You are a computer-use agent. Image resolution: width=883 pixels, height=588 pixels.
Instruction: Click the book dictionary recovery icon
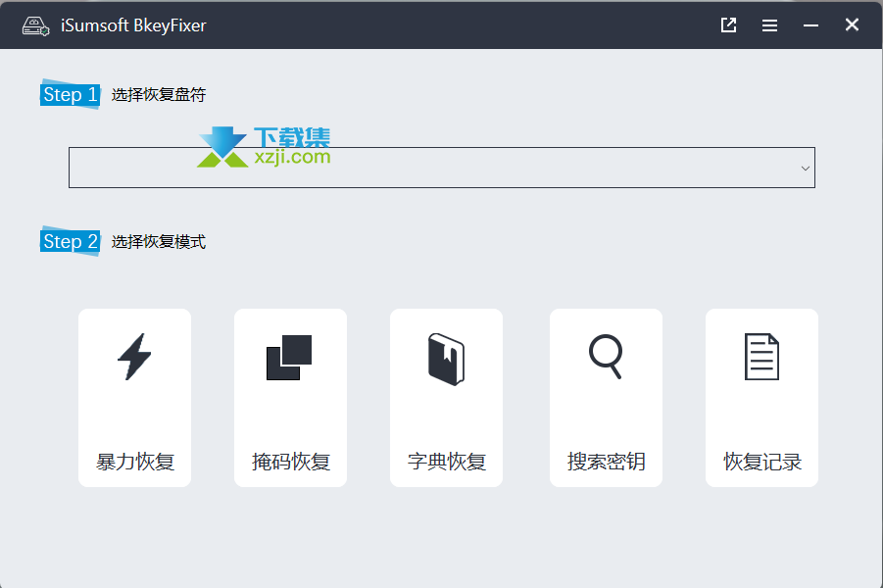tap(446, 360)
